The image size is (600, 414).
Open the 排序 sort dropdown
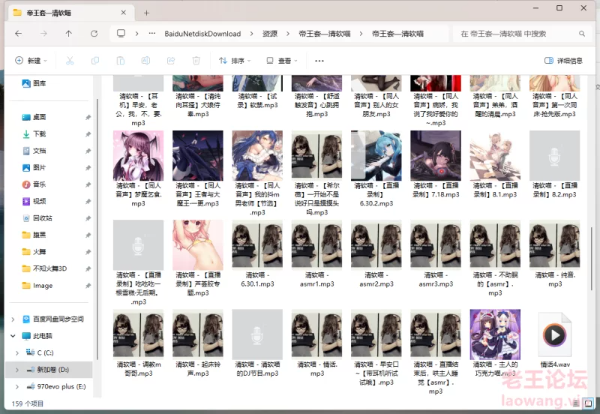point(235,60)
